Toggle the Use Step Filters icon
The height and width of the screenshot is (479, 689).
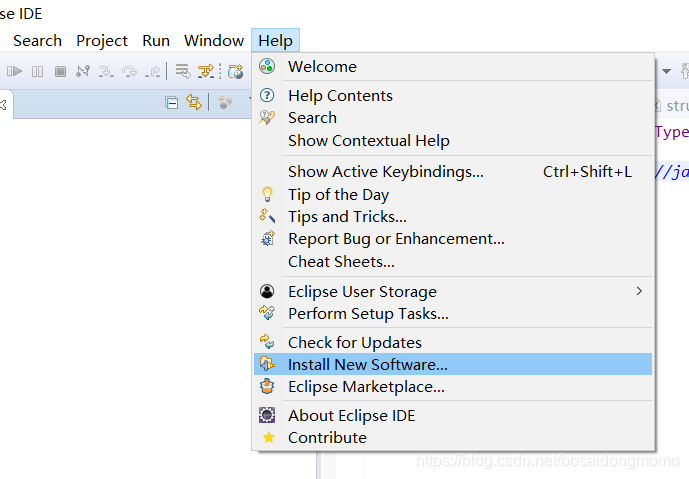tap(206, 71)
